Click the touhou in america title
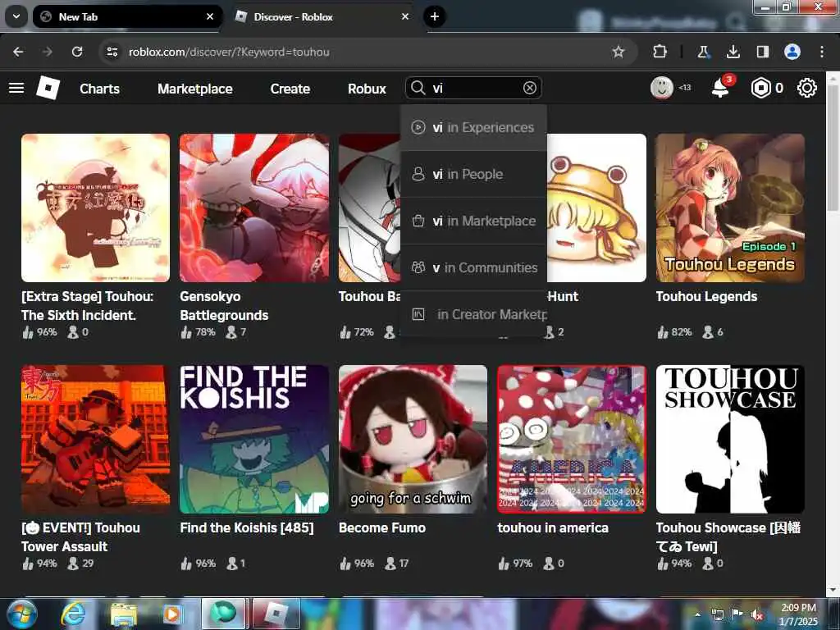The width and height of the screenshot is (840, 630). click(x=553, y=527)
